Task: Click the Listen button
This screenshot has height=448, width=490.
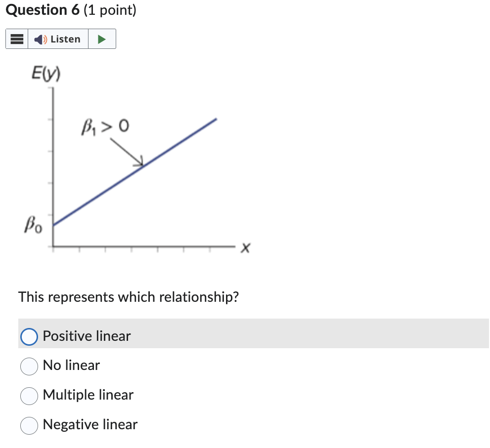Action: pyautogui.click(x=58, y=39)
